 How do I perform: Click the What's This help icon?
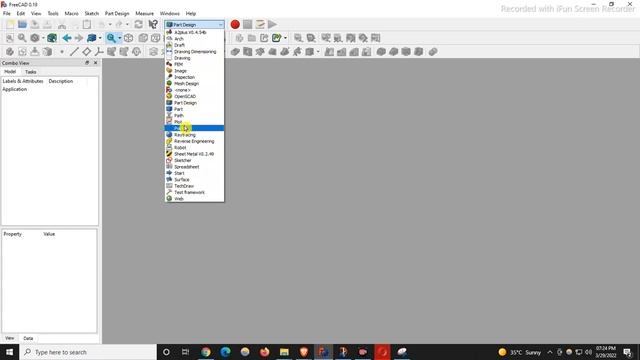[153, 24]
